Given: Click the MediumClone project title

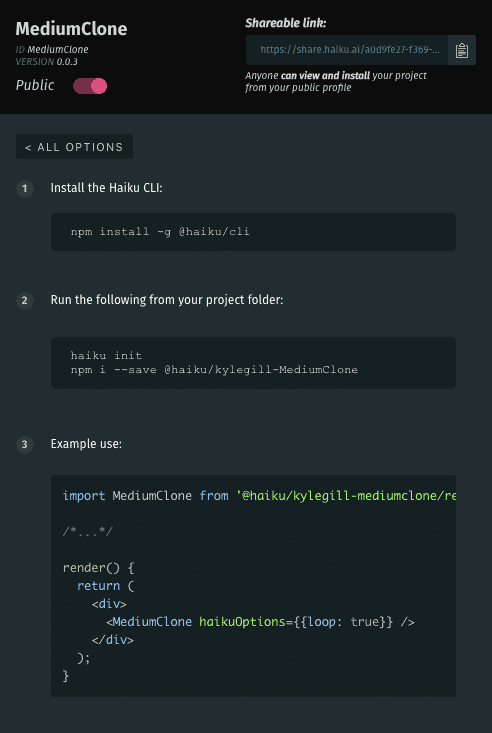Looking at the screenshot, I should point(72,29).
